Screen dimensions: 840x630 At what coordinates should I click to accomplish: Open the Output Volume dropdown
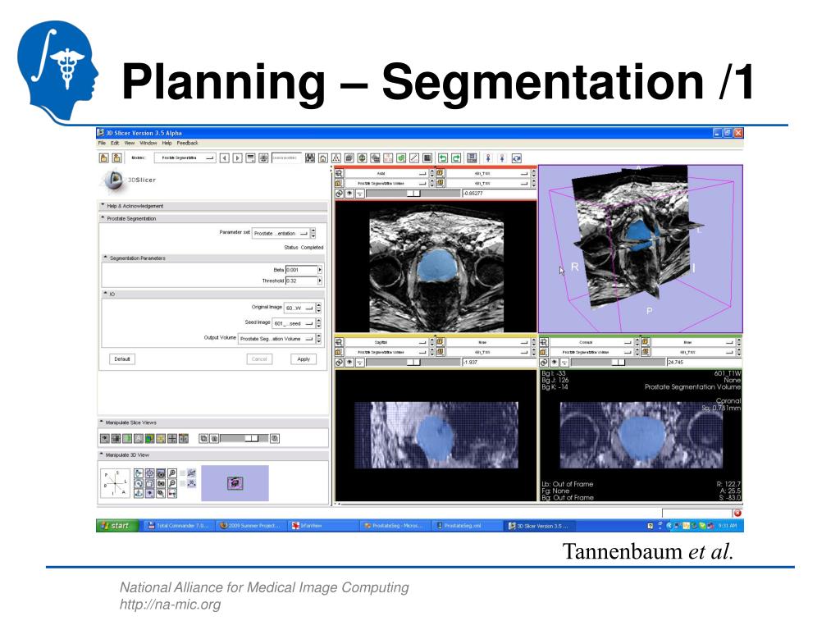pyautogui.click(x=276, y=339)
